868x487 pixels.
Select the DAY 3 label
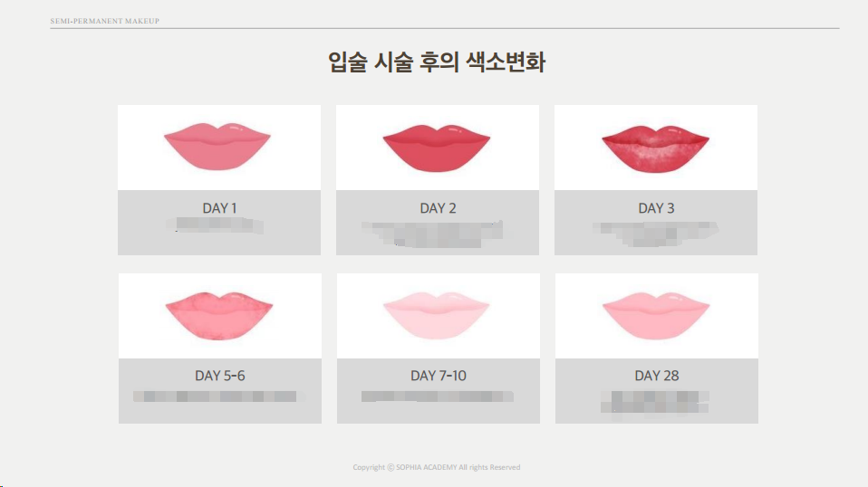(x=656, y=208)
